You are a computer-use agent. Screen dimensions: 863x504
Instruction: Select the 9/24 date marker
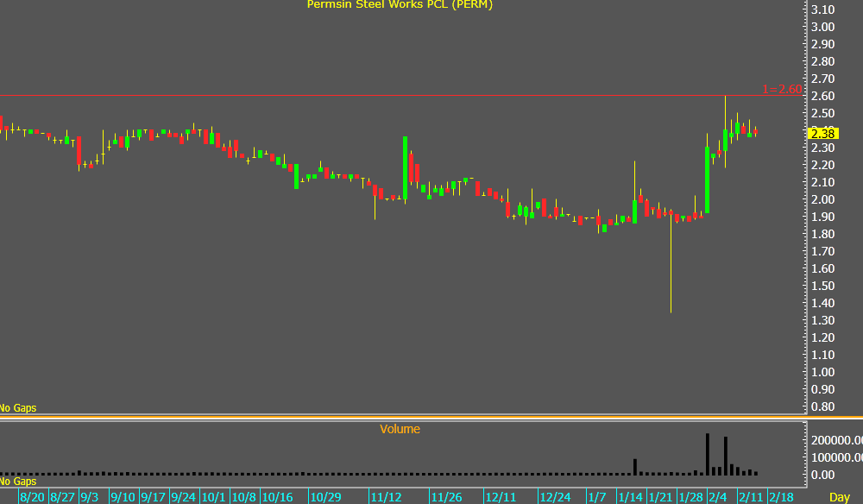click(183, 497)
